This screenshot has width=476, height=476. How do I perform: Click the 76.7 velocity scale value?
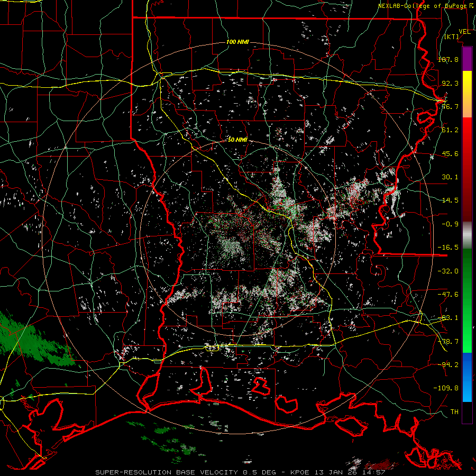(x=450, y=106)
